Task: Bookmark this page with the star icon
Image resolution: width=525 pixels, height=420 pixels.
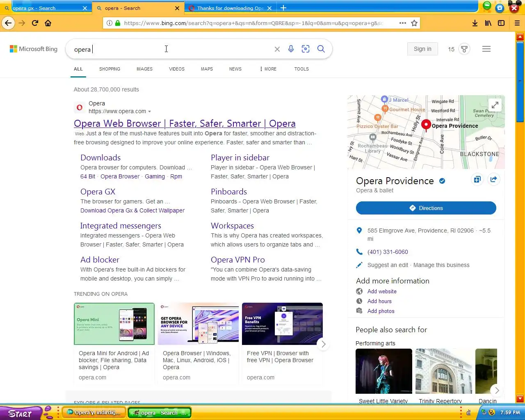Action: coord(414,23)
